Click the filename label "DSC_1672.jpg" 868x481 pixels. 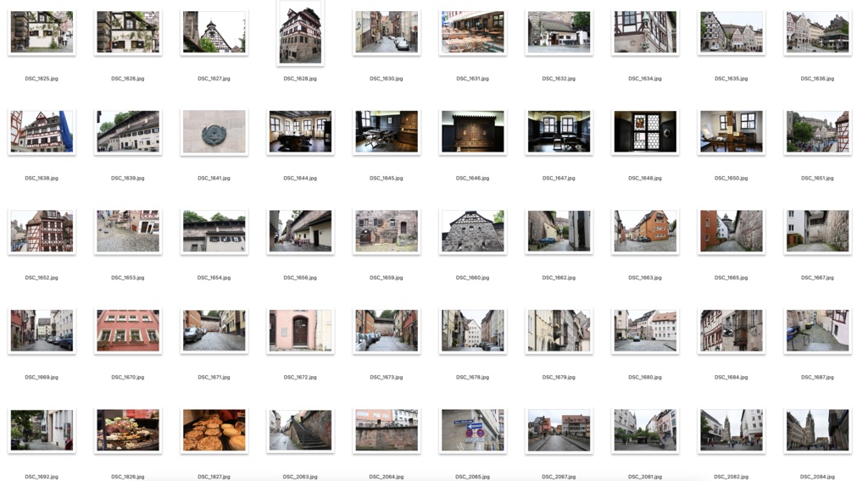pos(300,377)
